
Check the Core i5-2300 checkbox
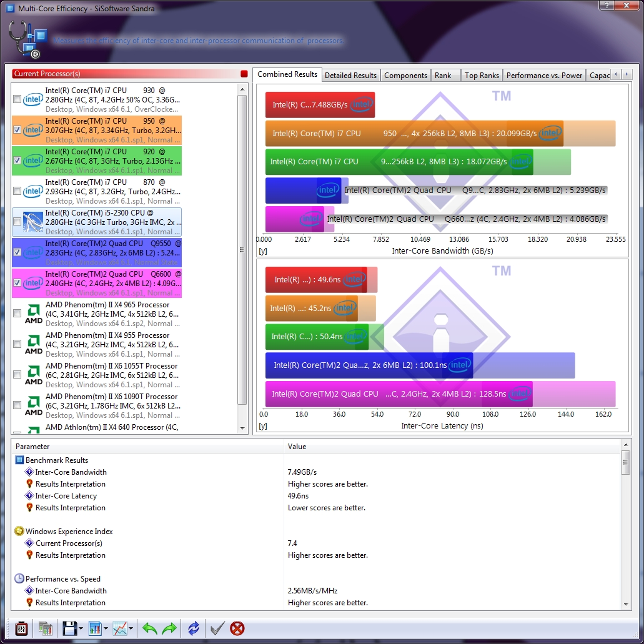click(x=17, y=222)
